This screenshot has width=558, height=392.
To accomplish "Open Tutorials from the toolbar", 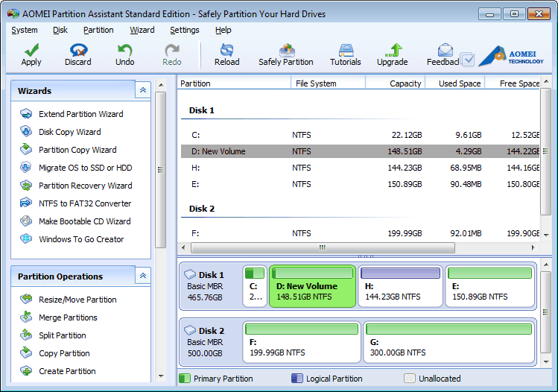I will 346,55.
